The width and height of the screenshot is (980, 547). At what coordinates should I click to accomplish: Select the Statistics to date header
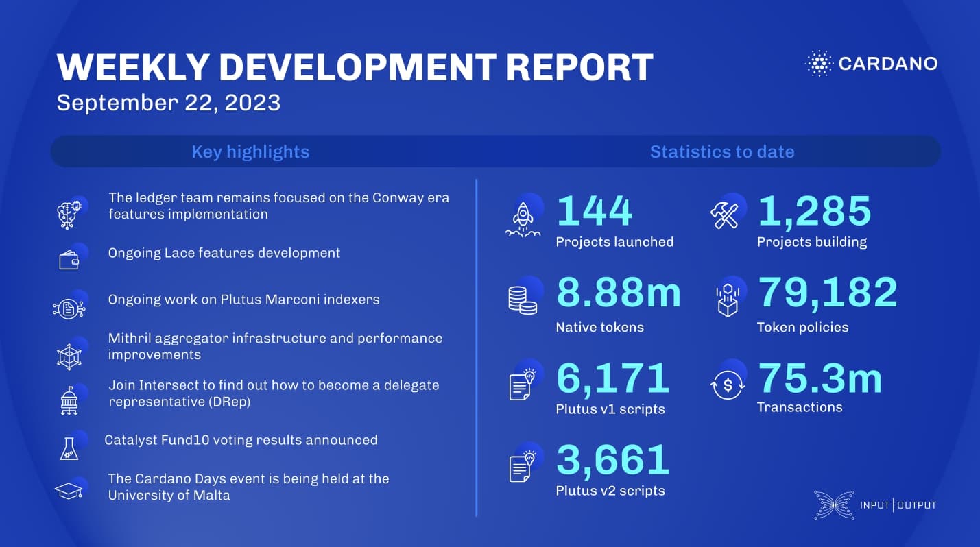(x=722, y=151)
